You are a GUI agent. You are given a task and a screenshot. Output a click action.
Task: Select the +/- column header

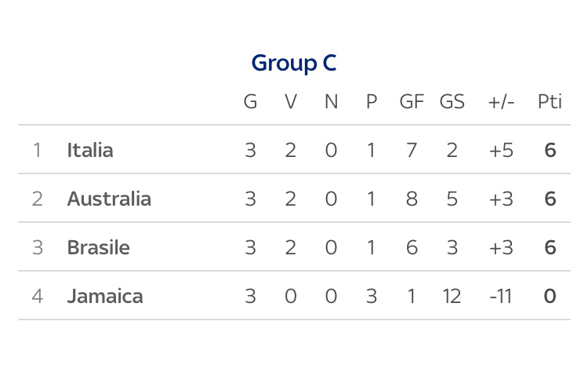(x=501, y=102)
